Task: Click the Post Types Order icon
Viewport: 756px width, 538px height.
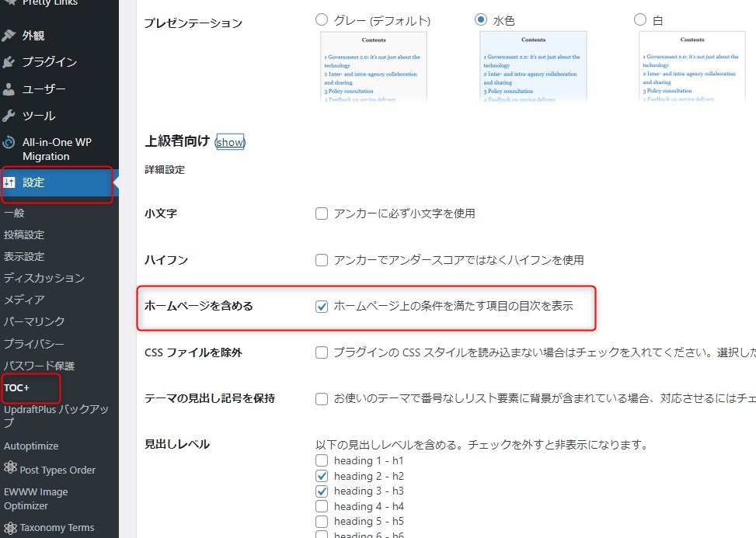Action: (10, 469)
